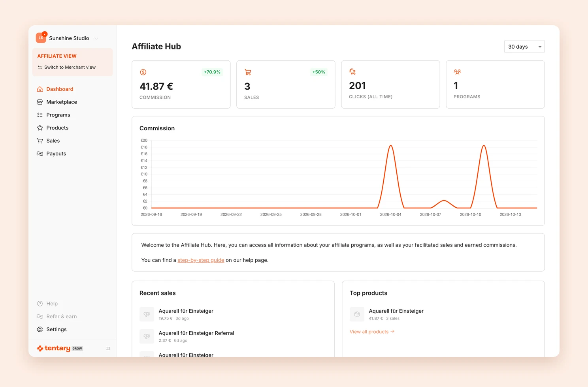Viewport: 588px width, 387px height.
Task: Click the Help question mark icon
Action: tap(40, 304)
